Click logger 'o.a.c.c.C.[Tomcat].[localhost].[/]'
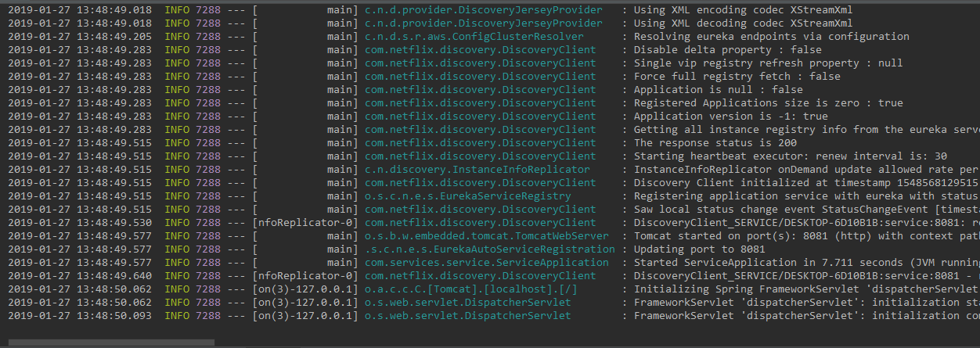This screenshot has width=980, height=348. click(x=470, y=289)
